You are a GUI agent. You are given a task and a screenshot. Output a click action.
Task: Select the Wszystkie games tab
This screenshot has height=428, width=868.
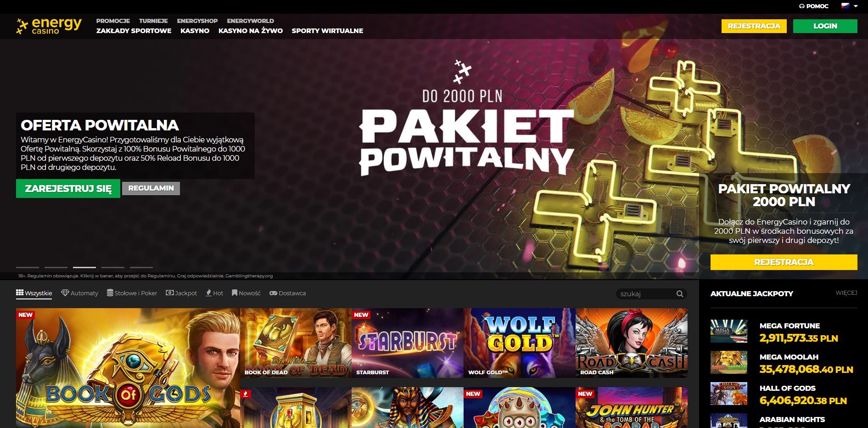(34, 293)
